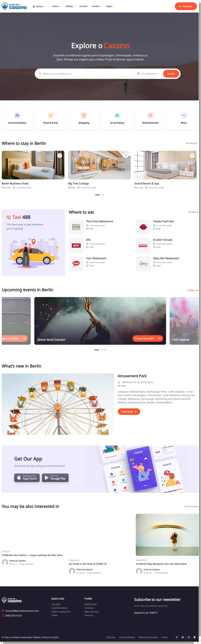Favorite Berlin Business Hotel with heart toggle
The image size is (201, 644).
(x=60, y=155)
